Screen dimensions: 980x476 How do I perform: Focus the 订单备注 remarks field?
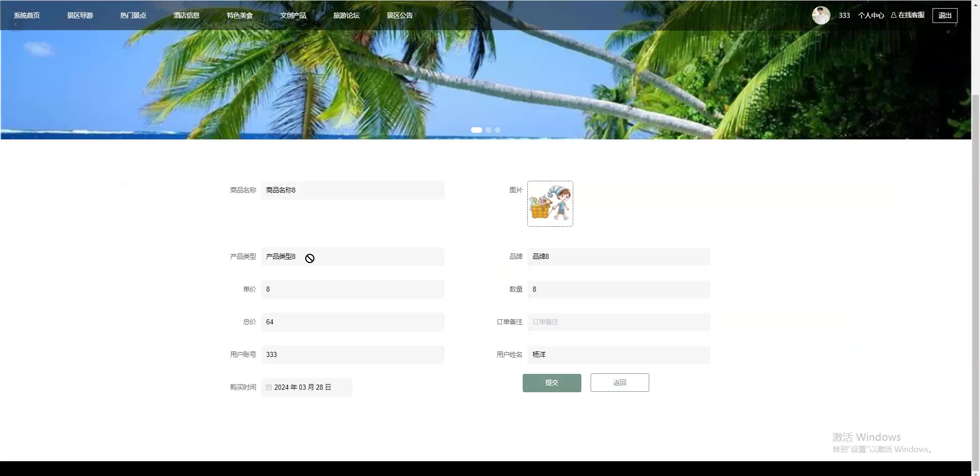coord(619,322)
